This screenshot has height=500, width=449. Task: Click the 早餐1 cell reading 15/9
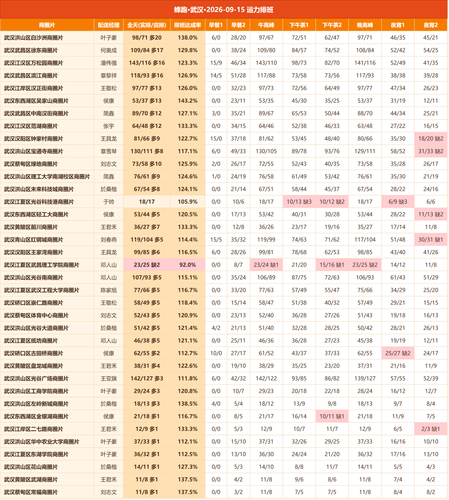coord(216,63)
